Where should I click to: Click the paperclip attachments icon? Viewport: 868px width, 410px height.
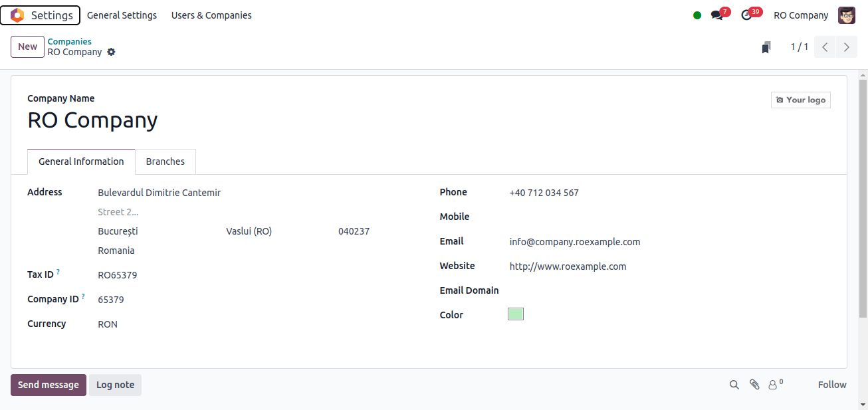[754, 385]
